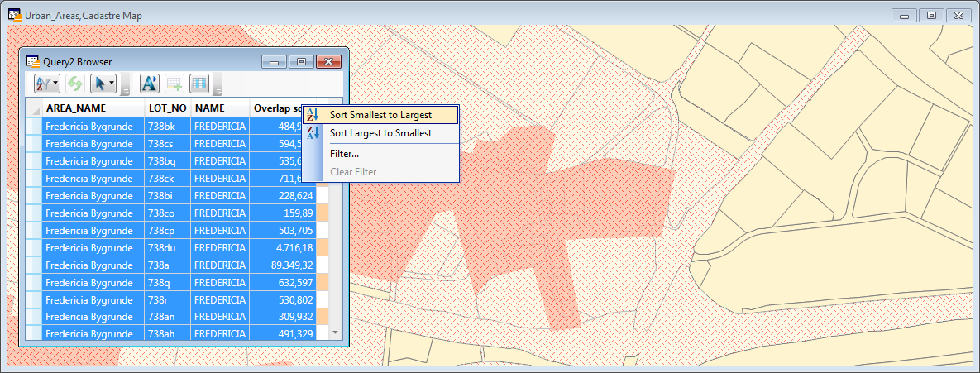Screen dimensions: 980x373
Task: Open the Filter... menu entry
Action: click(x=344, y=154)
